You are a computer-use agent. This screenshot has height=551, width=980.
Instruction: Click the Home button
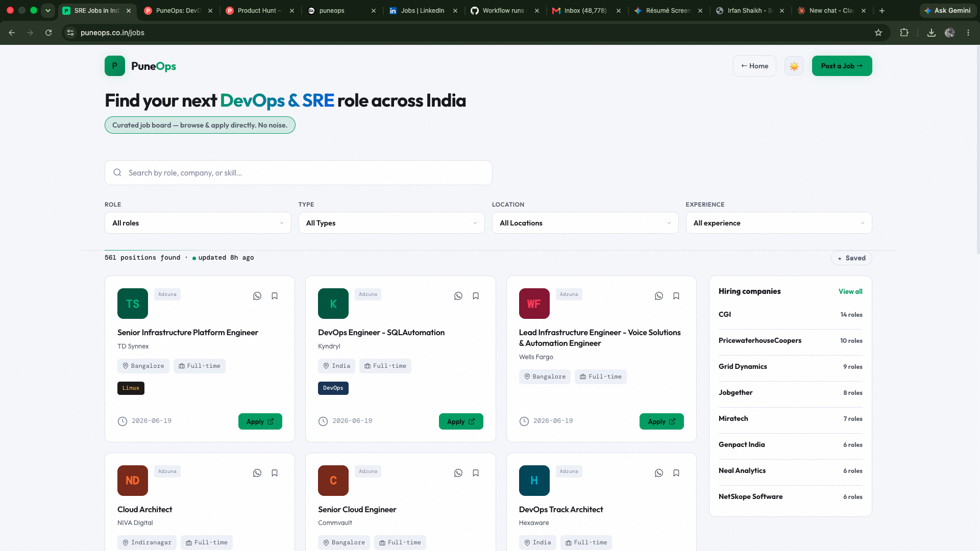click(754, 66)
